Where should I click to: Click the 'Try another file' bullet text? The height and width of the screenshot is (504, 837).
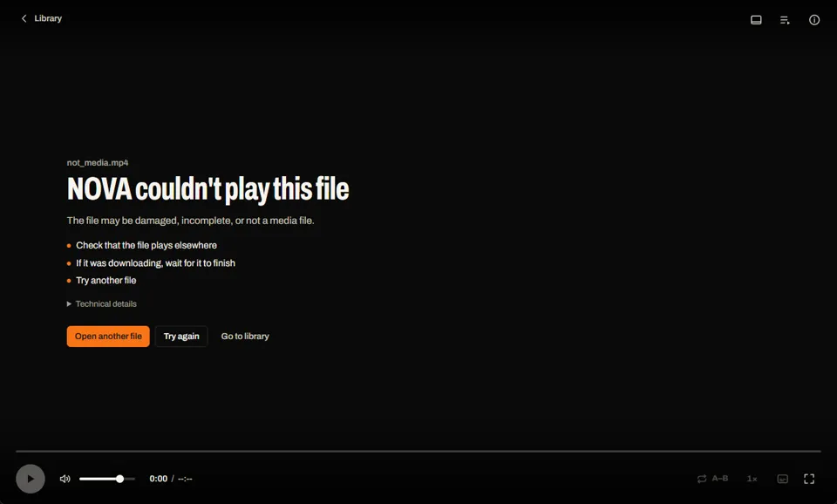coord(106,281)
